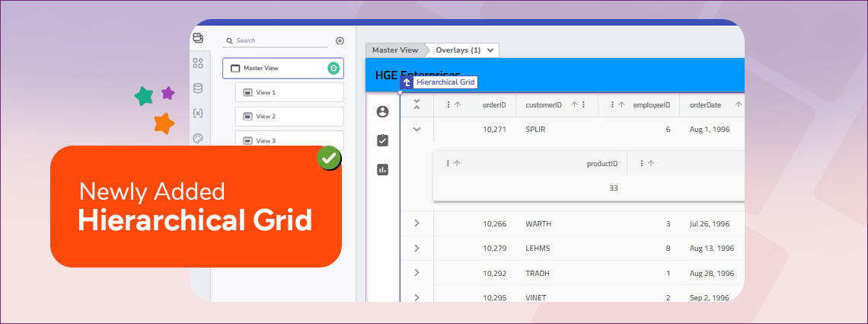Click cell Jul 26, 1996
The height and width of the screenshot is (324, 868).
click(x=711, y=224)
